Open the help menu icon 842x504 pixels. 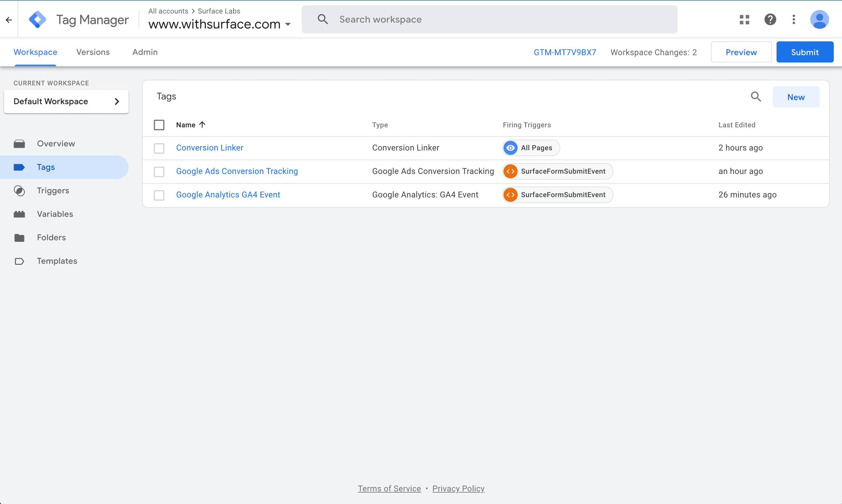(770, 19)
